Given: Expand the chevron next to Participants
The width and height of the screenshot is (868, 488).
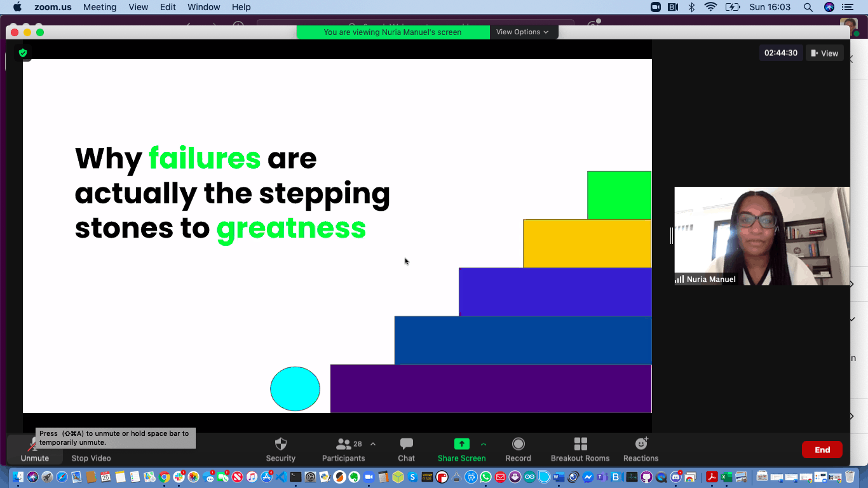Looking at the screenshot, I should [373, 444].
